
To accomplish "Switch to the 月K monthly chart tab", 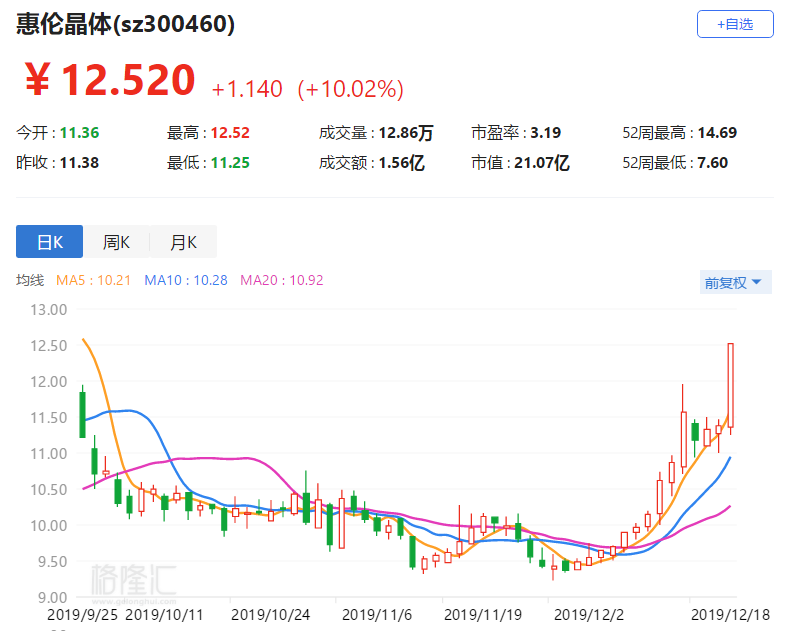I will tap(184, 242).
